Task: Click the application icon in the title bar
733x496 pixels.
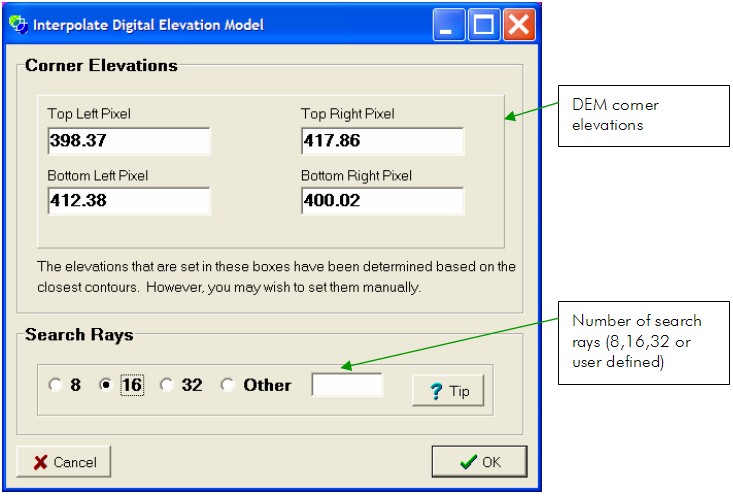Action: 19,24
